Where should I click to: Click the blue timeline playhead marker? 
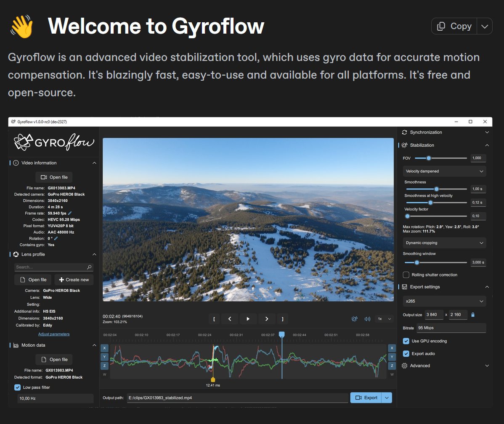point(282,335)
